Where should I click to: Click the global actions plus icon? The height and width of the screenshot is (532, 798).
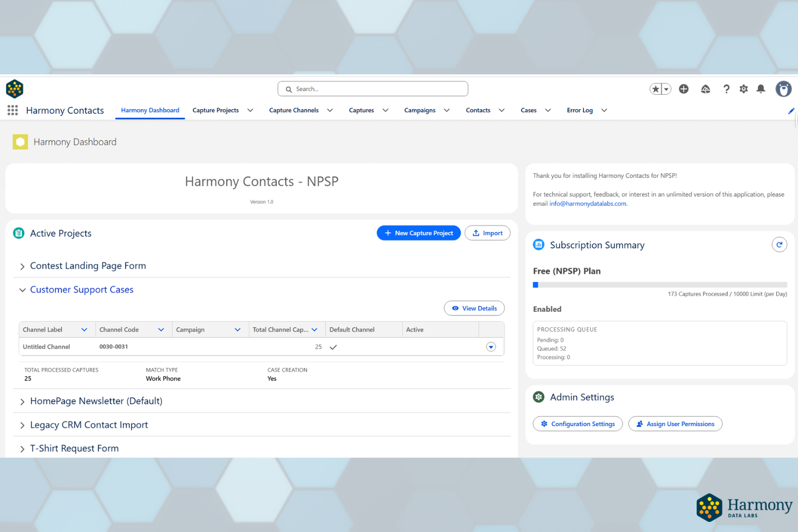[x=684, y=89]
